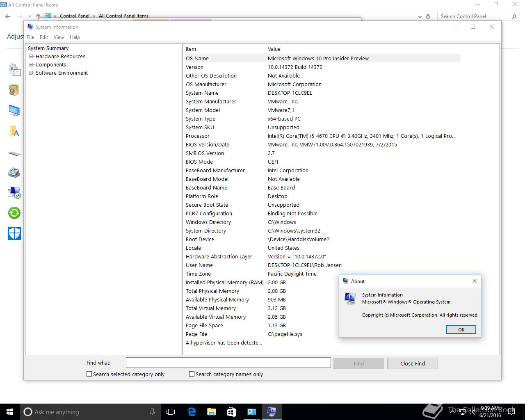Select the Page File Space row
This screenshot has height=420, width=525.
322,325
